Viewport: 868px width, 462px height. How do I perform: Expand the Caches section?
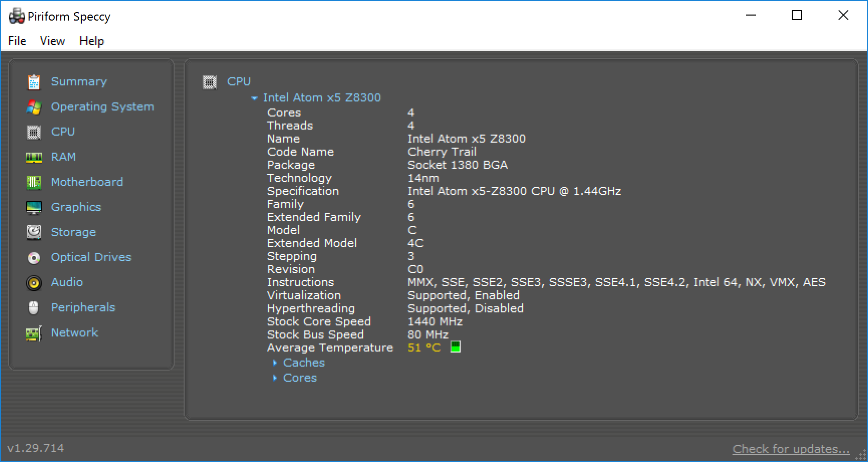tap(275, 363)
